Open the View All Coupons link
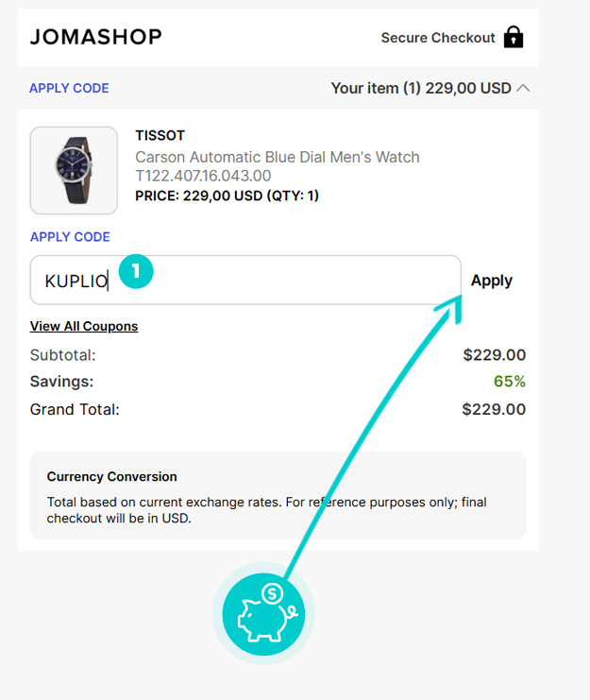Viewport: 590px width, 700px height. coord(84,326)
